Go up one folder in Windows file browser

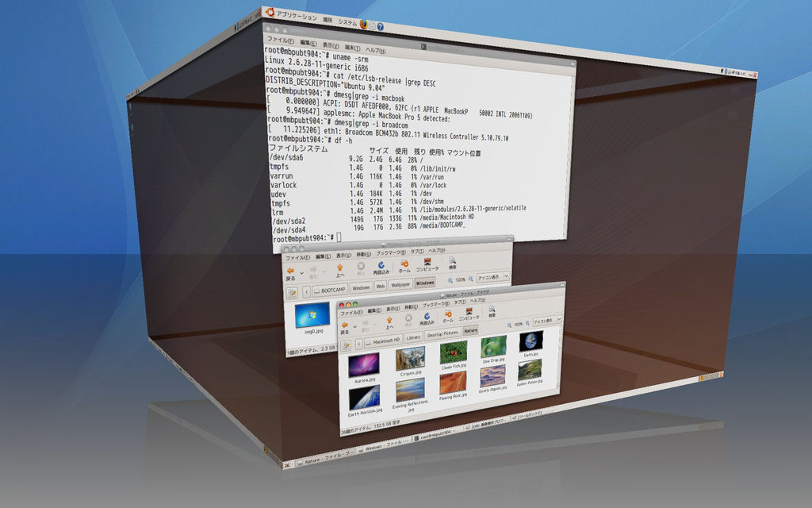pyautogui.click(x=339, y=270)
